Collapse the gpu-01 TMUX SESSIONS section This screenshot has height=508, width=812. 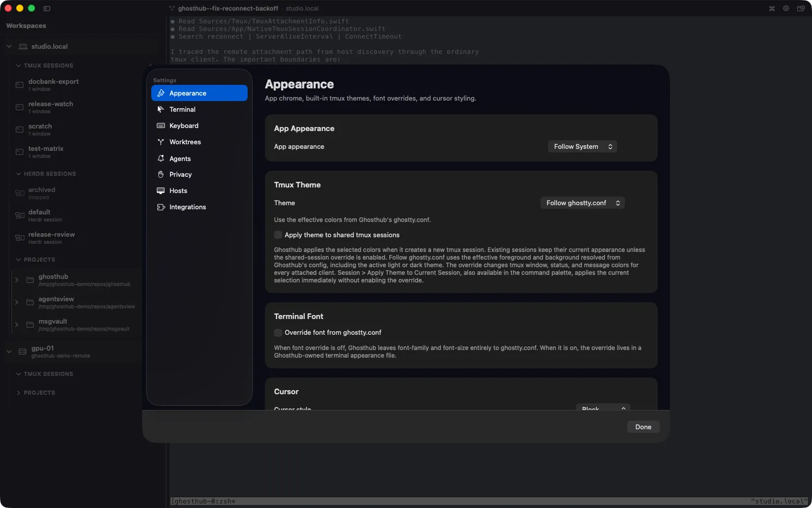(19, 374)
